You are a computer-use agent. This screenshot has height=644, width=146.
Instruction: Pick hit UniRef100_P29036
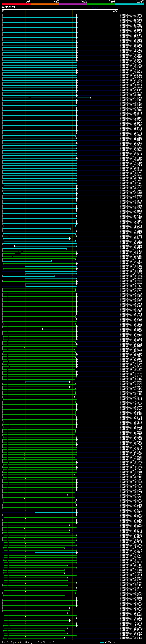pos(131,203)
